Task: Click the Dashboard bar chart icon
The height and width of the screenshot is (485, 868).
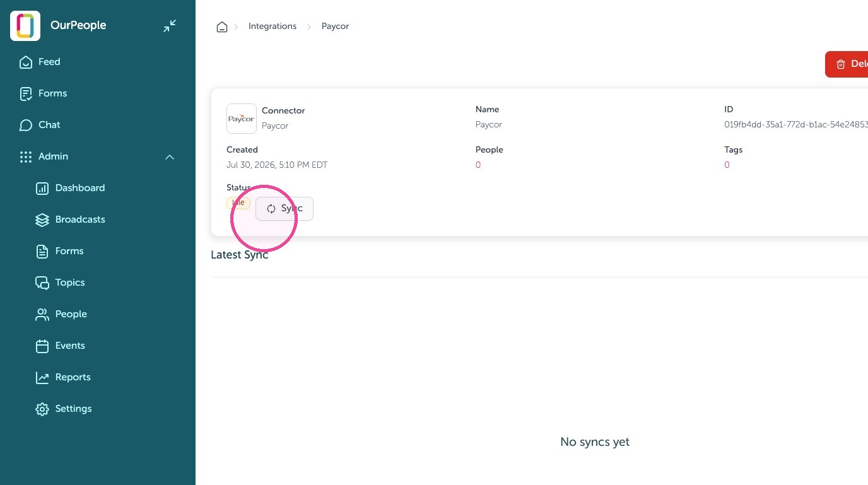Action: 42,188
